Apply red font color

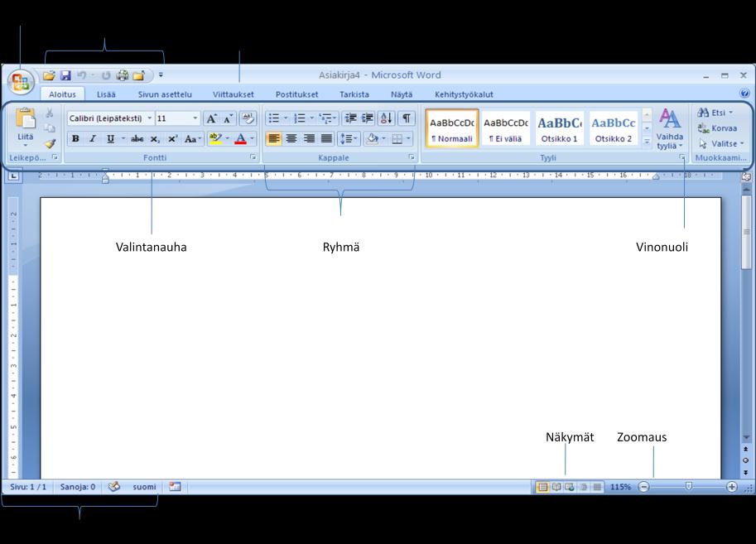240,139
